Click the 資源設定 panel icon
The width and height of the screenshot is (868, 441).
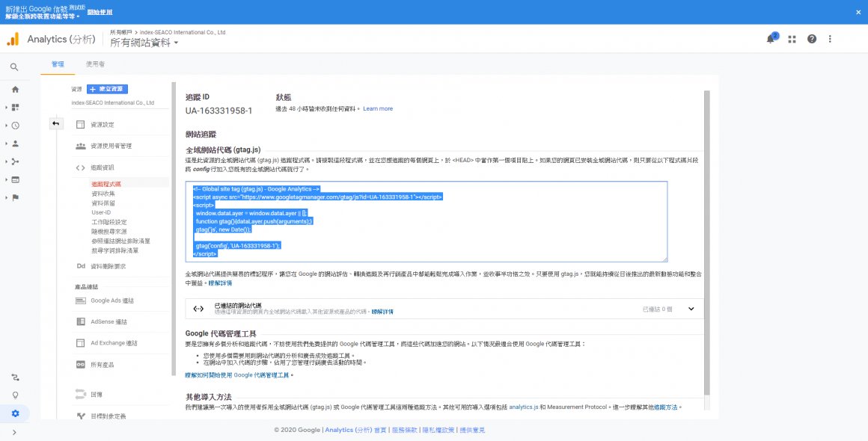[x=80, y=125]
